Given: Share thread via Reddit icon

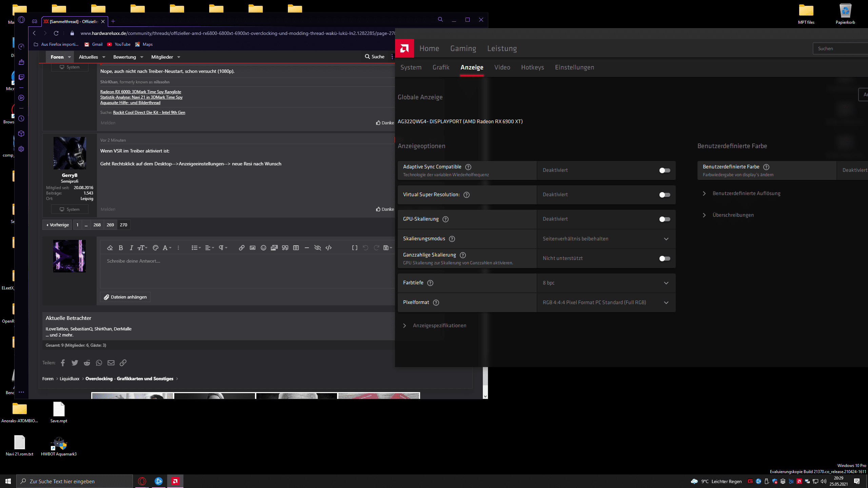Looking at the screenshot, I should 87,363.
